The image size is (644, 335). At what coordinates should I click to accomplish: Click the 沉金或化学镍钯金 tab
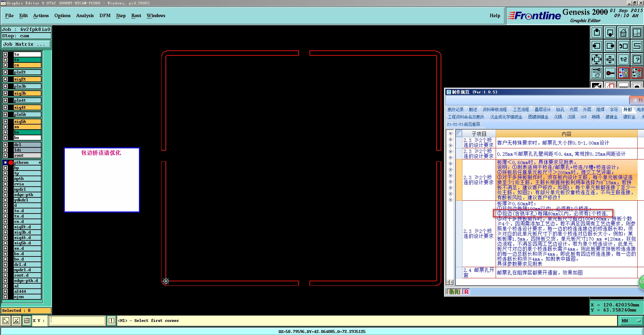pyautogui.click(x=506, y=117)
